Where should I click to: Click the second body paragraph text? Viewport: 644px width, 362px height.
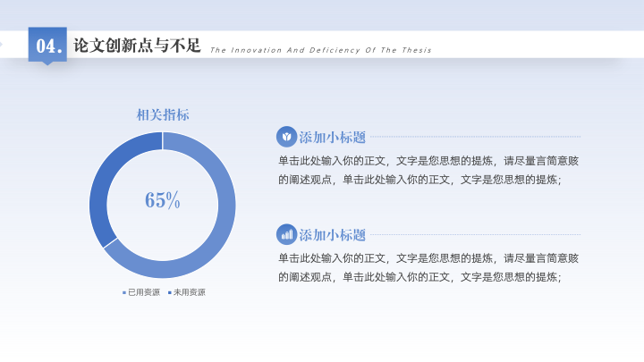(x=428, y=267)
